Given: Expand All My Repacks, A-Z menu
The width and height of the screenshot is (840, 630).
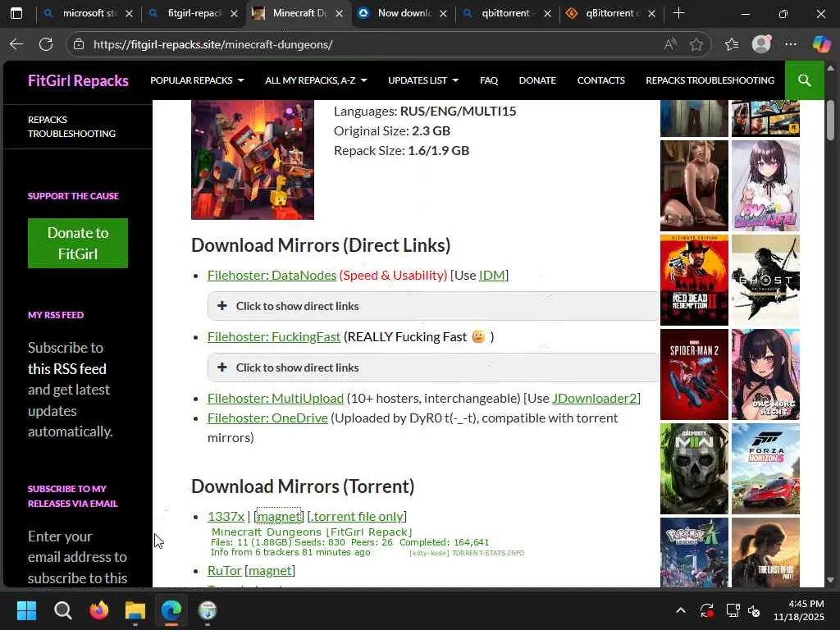Looking at the screenshot, I should click(316, 80).
